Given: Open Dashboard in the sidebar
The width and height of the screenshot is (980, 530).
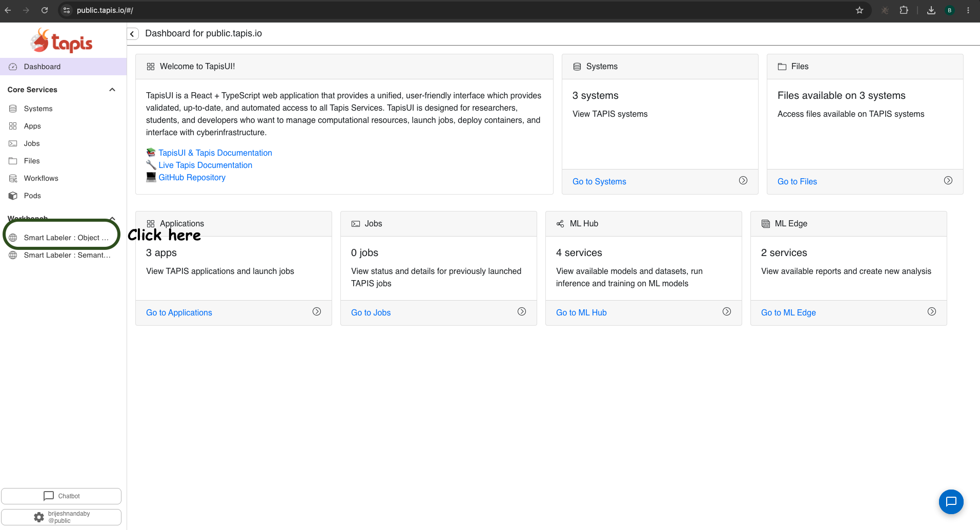Looking at the screenshot, I should (63, 67).
